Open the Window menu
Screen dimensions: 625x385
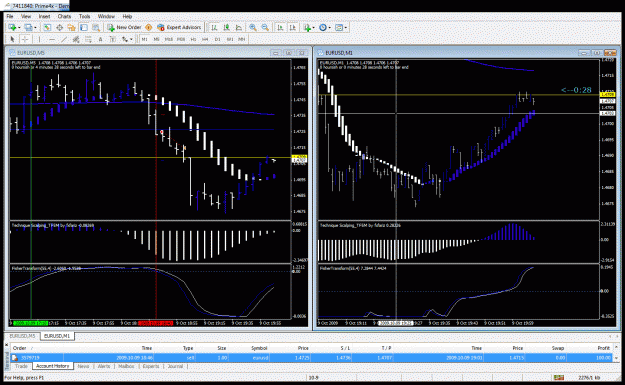[106, 16]
